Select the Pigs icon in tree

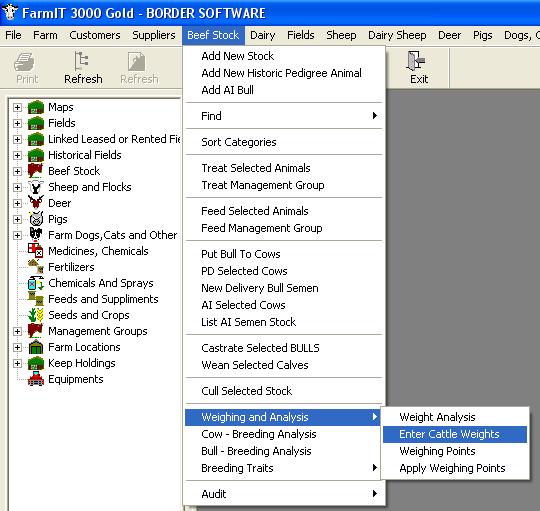click(36, 219)
